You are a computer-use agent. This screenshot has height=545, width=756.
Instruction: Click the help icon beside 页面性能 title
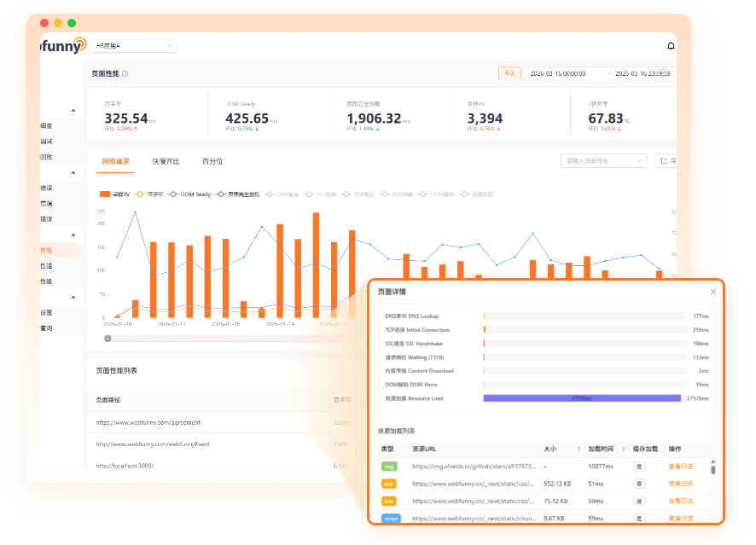pos(125,74)
